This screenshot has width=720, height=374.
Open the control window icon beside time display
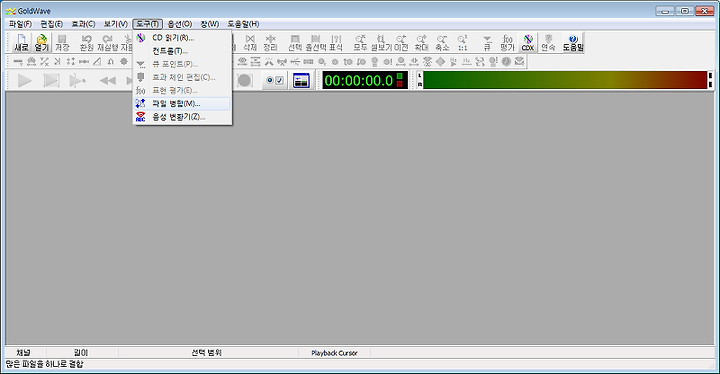click(x=301, y=81)
